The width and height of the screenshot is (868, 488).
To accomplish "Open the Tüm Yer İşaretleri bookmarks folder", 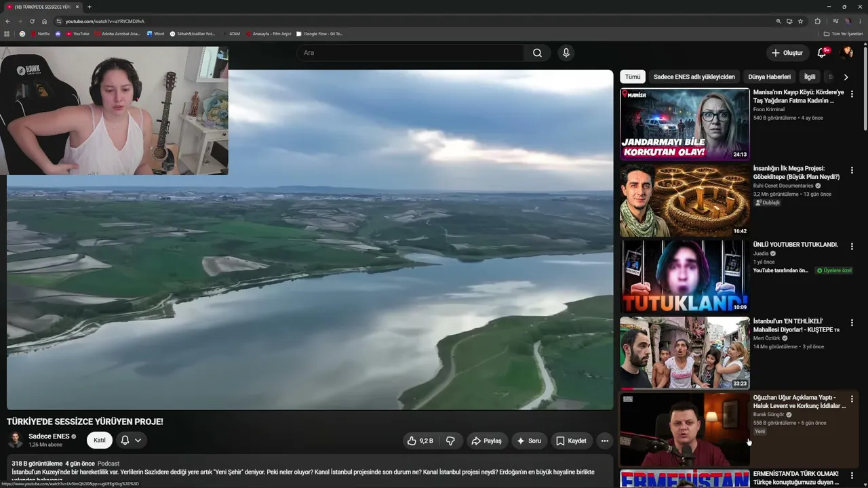I will coord(843,33).
